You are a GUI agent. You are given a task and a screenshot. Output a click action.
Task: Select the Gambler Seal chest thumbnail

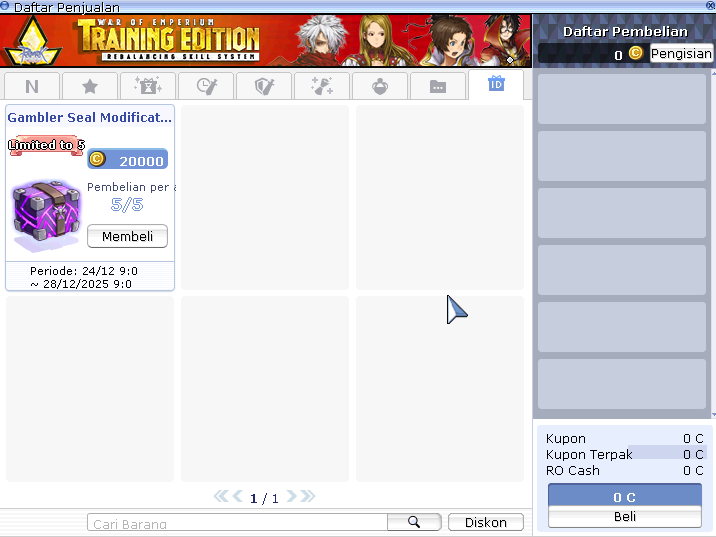coord(45,215)
